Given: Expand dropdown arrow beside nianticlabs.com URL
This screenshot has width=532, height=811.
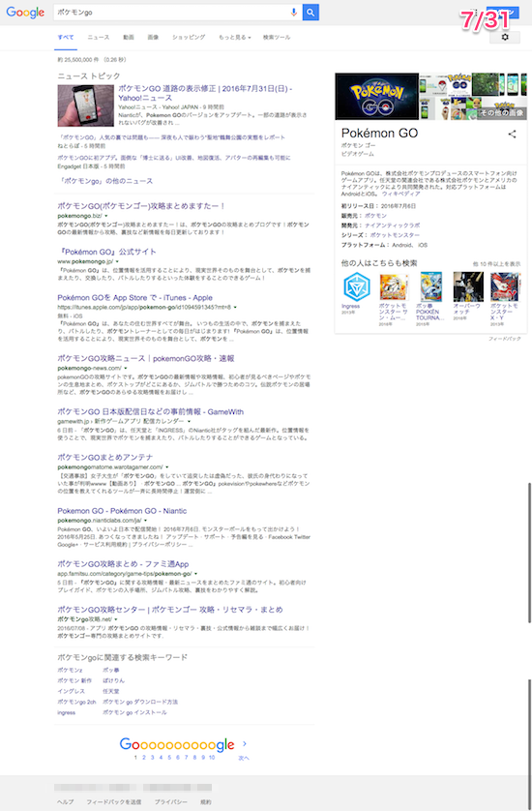Looking at the screenshot, I should click(x=146, y=521).
